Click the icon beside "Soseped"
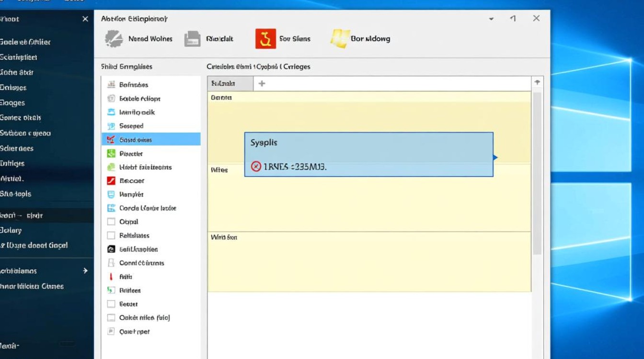 click(111, 126)
